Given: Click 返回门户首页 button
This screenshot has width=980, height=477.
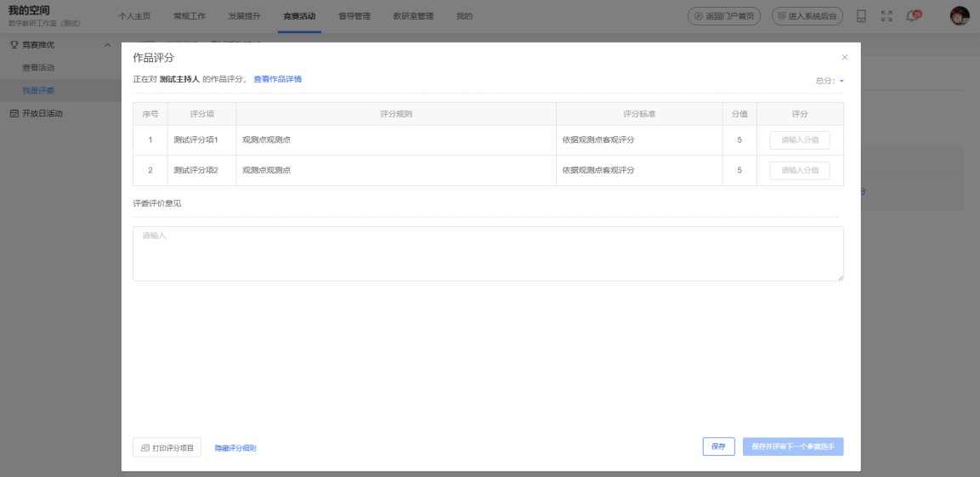Looking at the screenshot, I should (x=724, y=16).
